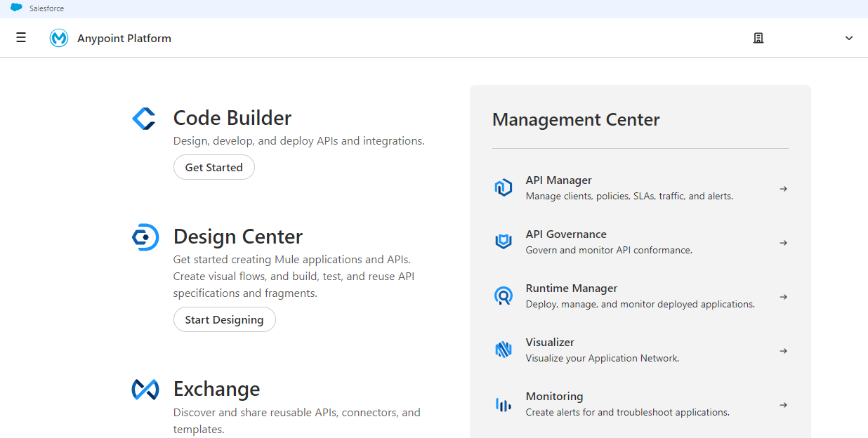Click "Design, develop, and deploy APIs and integrations."
Screen dimensions: 868x438
coord(299,141)
